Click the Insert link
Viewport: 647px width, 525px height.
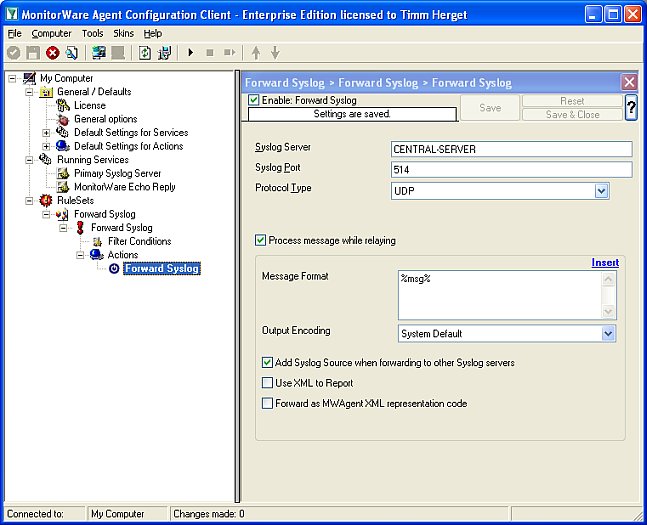pos(605,262)
